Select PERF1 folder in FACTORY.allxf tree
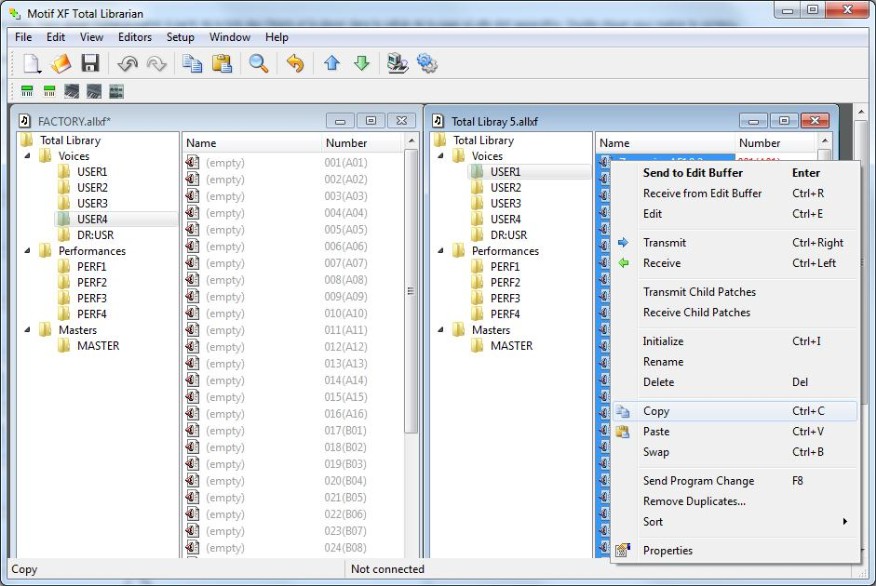The image size is (876, 586). tap(92, 266)
